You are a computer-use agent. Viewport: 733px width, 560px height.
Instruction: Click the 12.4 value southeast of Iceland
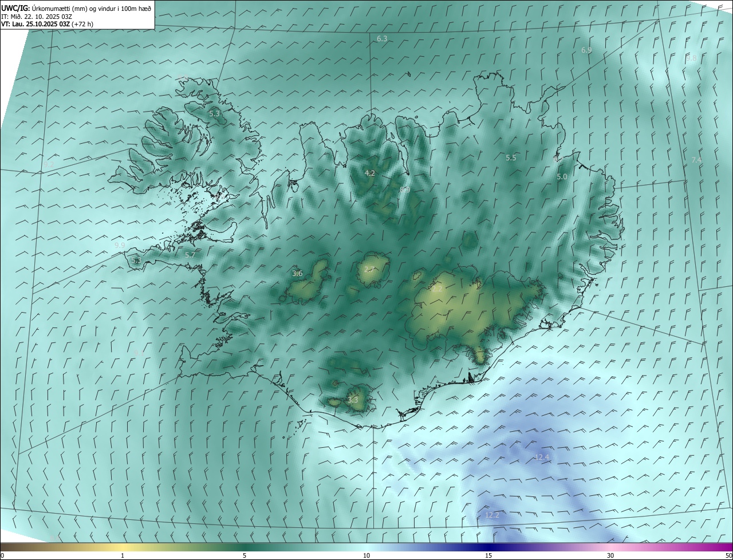[x=542, y=457]
